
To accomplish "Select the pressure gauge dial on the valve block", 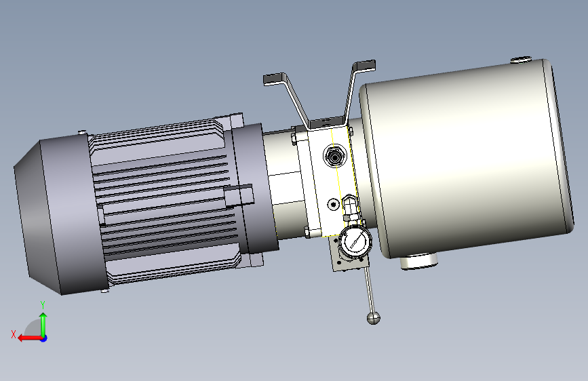I will 355,241.
